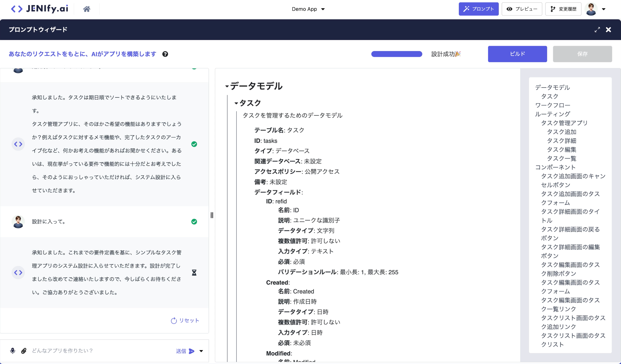
Task: Click the hourglass status icon
Action: [194, 272]
